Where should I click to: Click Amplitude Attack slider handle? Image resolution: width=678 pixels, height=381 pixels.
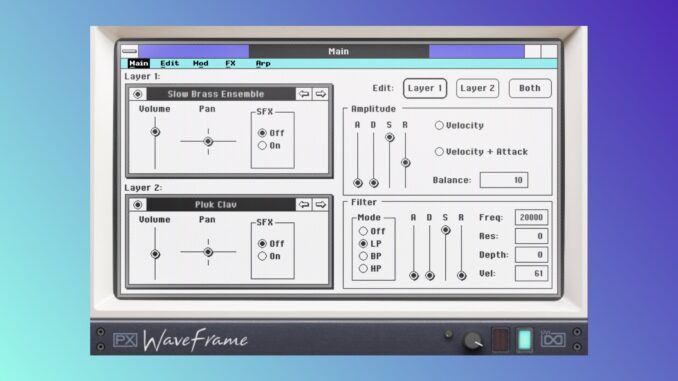tap(358, 183)
